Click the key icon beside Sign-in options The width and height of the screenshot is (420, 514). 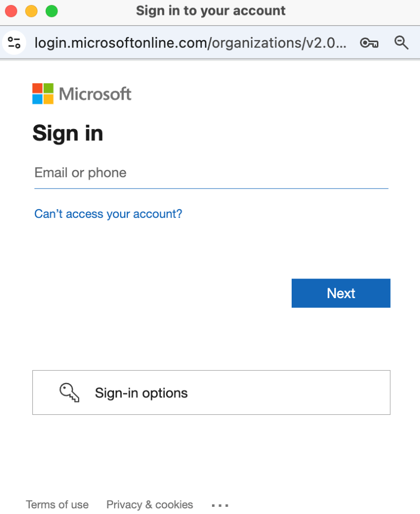(x=70, y=393)
